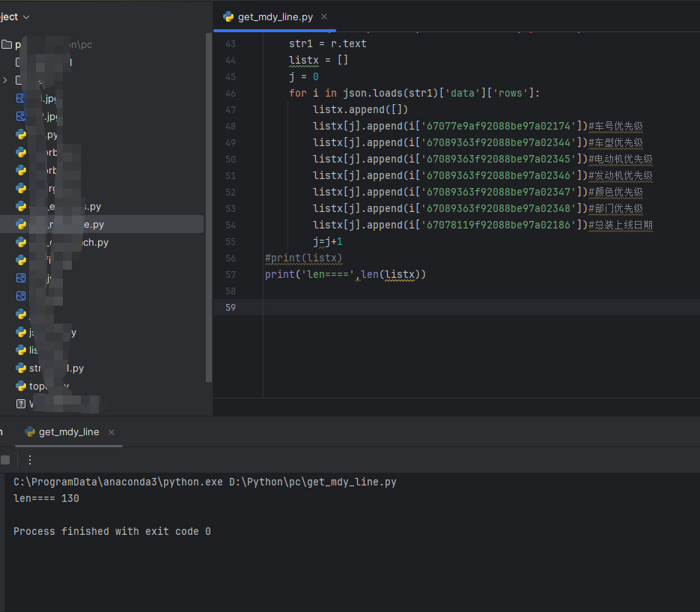Screen dimensions: 700x612
Task: Place cursor on commented #print(listx) line
Action: [303, 258]
